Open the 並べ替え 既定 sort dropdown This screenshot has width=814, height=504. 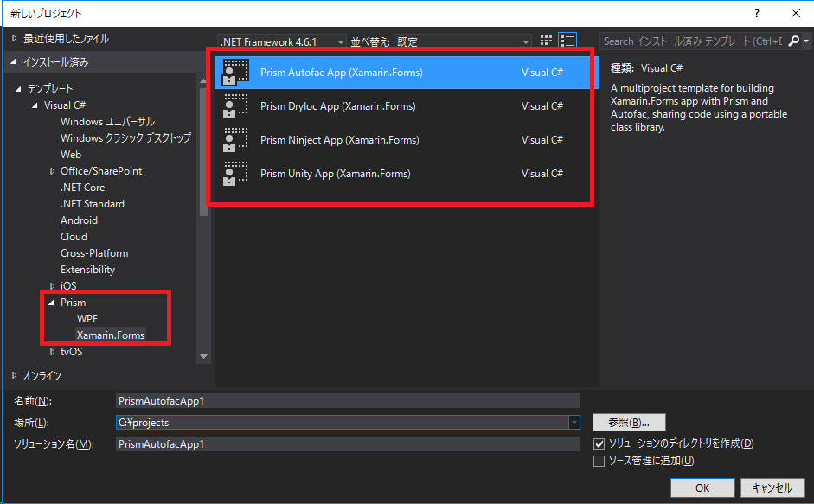pyautogui.click(x=463, y=41)
